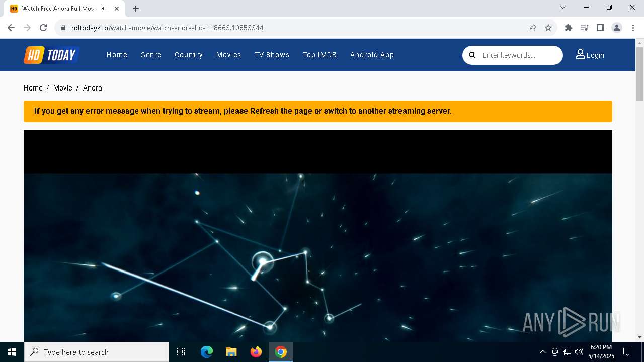Open the Login link
The width and height of the screenshot is (644, 362).
pos(590,55)
